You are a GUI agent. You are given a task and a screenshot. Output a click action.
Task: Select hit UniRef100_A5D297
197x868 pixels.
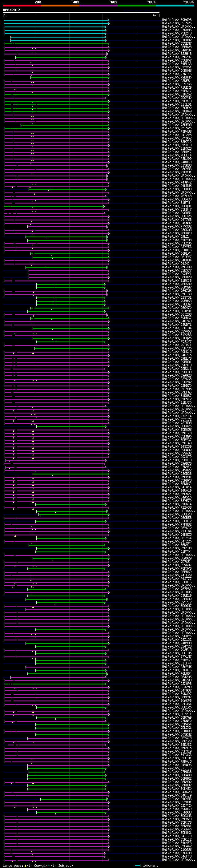pos(177,57)
